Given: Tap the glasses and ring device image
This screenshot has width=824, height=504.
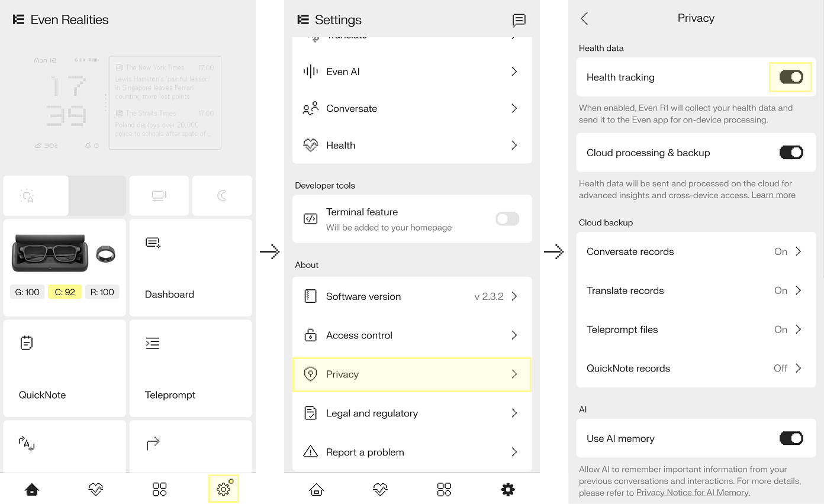Looking at the screenshot, I should coord(64,253).
